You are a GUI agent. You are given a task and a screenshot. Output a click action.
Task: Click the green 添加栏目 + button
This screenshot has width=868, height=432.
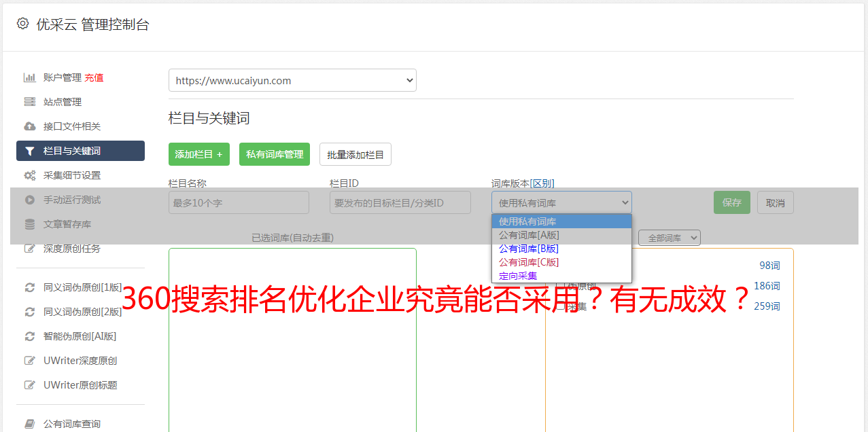point(199,154)
